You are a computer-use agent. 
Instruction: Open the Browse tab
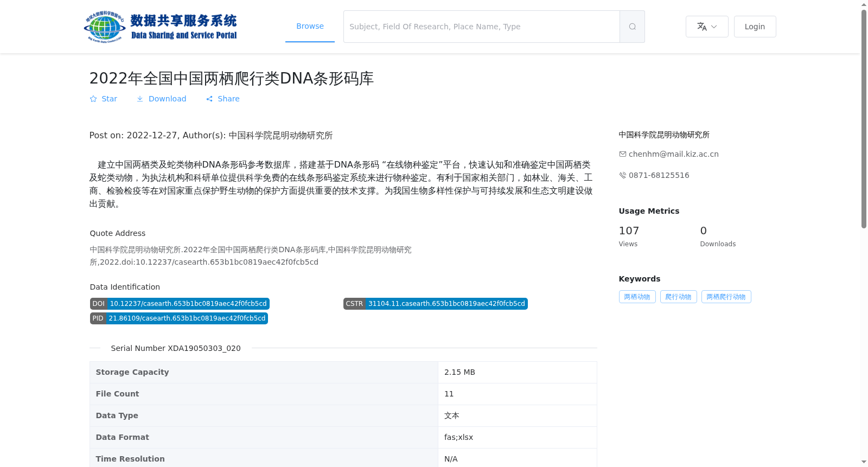[310, 26]
